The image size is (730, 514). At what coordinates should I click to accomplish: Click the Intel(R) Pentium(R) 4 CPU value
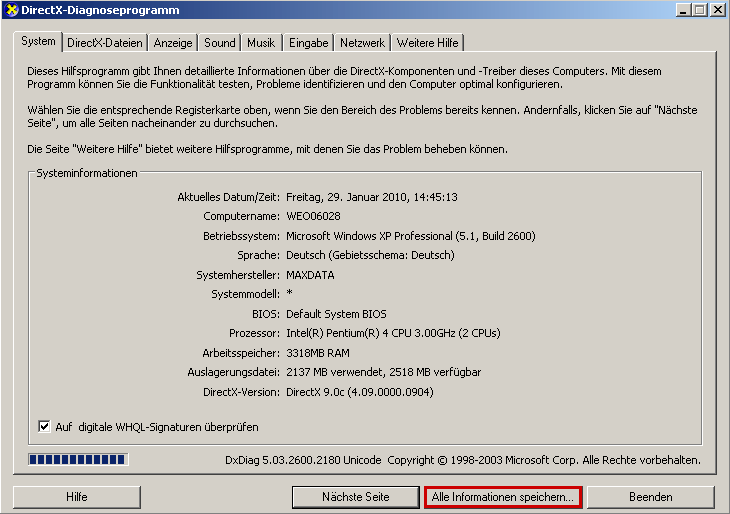[393, 333]
